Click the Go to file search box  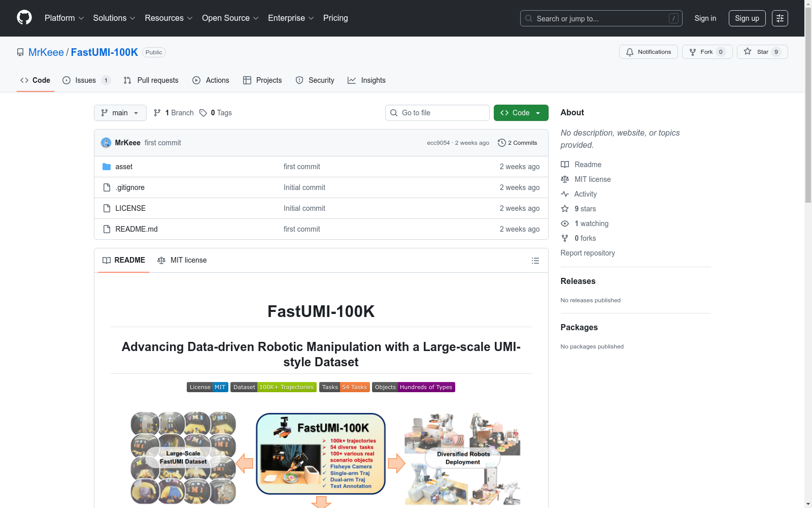437,113
